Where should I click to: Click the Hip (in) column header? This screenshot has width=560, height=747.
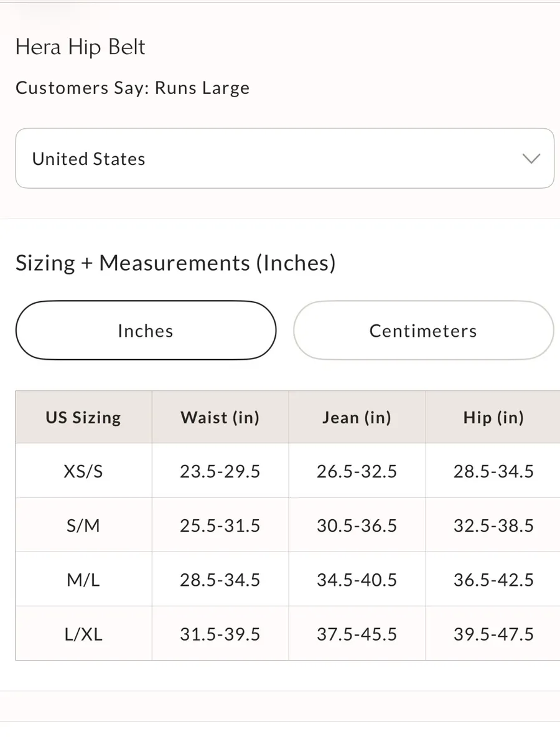493,417
